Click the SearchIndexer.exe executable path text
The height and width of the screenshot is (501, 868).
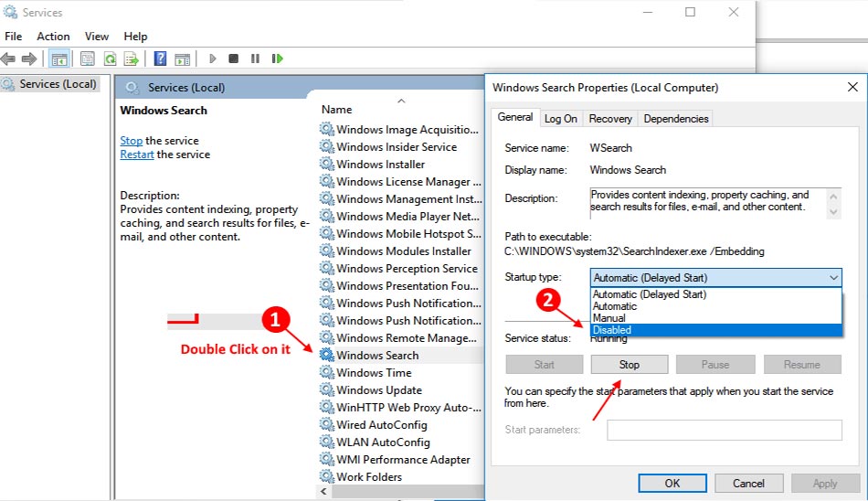[634, 251]
